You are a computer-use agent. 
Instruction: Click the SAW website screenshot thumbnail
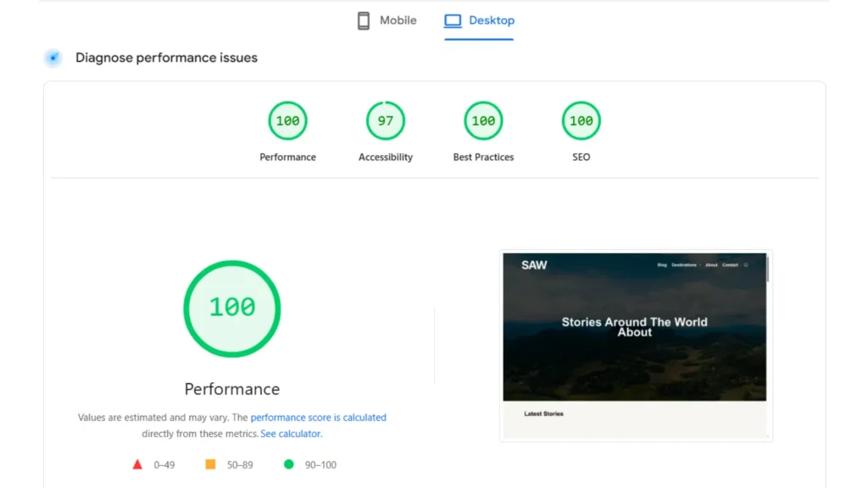[x=636, y=346]
